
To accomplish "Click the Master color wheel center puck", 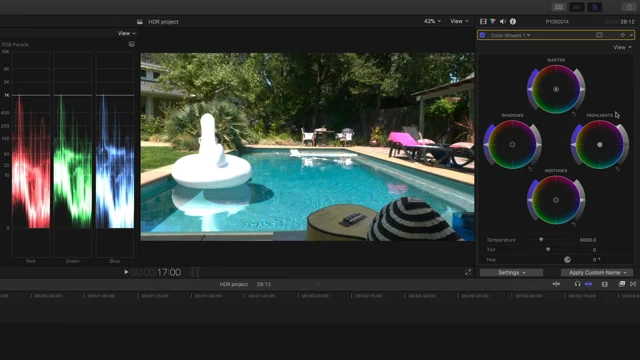I will [x=556, y=89].
